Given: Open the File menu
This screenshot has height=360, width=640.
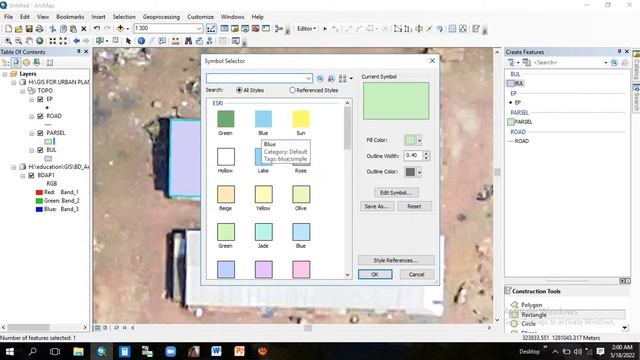Looking at the screenshot, I should point(8,17).
